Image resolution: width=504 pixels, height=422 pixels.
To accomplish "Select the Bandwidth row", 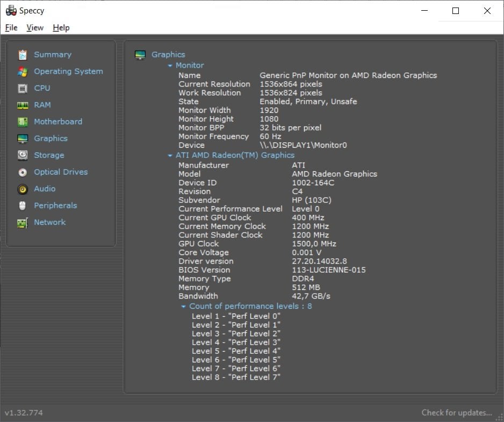I will (255, 296).
